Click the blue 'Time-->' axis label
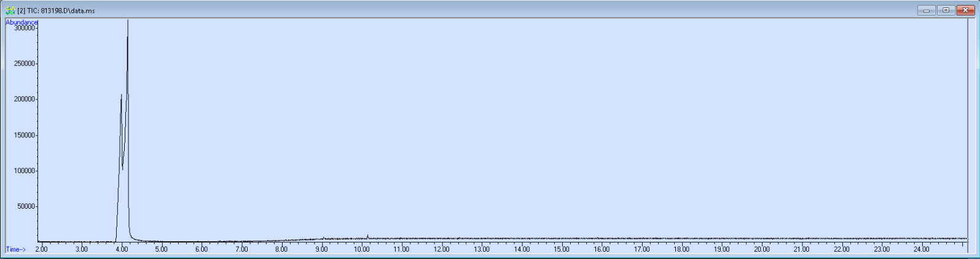The image size is (980, 259). (16, 249)
